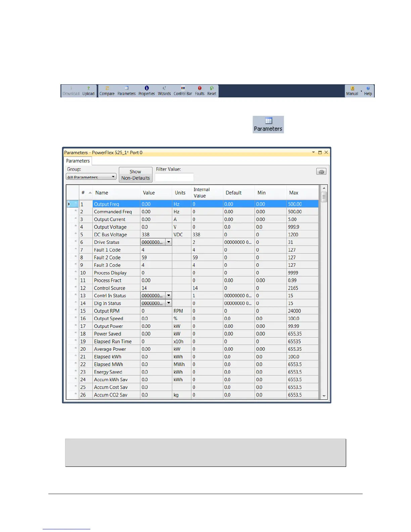This screenshot has width=411, height=532.
Task: Open the Group All Parameters dropdown
Action: click(x=91, y=177)
